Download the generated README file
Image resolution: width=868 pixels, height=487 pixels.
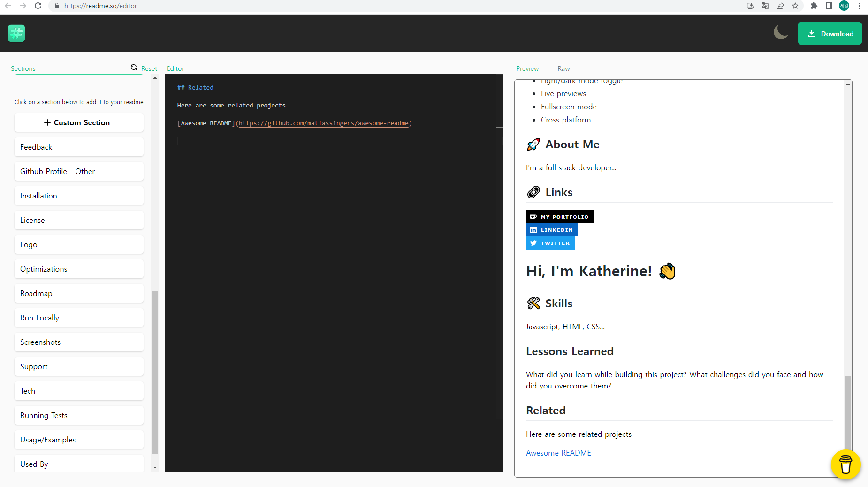[830, 33]
